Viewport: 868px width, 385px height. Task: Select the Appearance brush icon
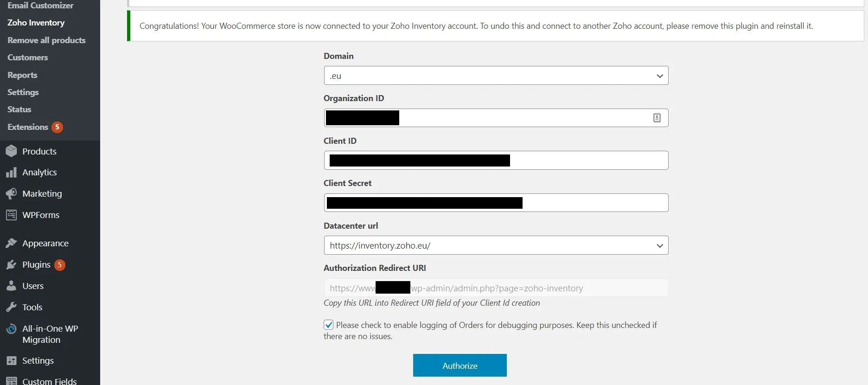point(12,243)
